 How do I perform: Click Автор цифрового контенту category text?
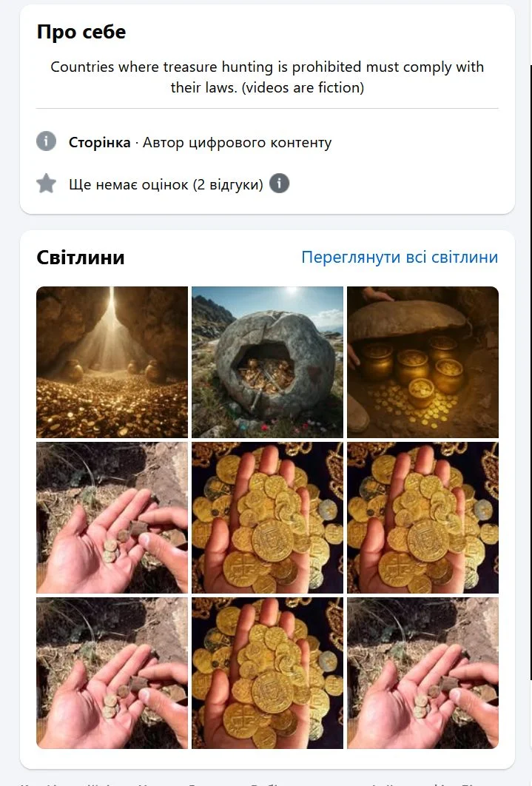tap(237, 142)
